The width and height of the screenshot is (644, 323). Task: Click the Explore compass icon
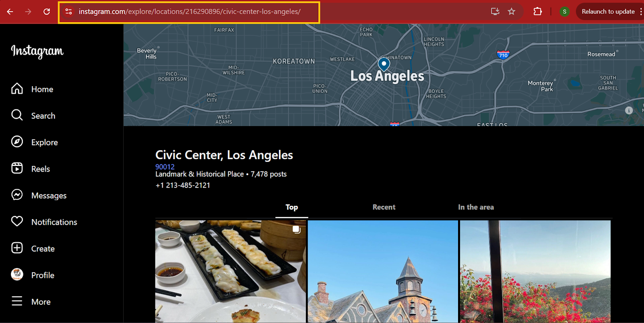click(17, 142)
